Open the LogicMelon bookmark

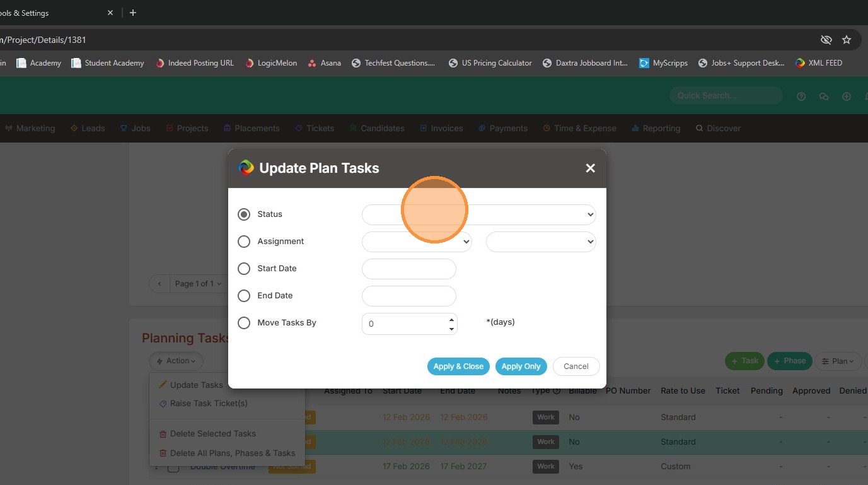pos(270,63)
